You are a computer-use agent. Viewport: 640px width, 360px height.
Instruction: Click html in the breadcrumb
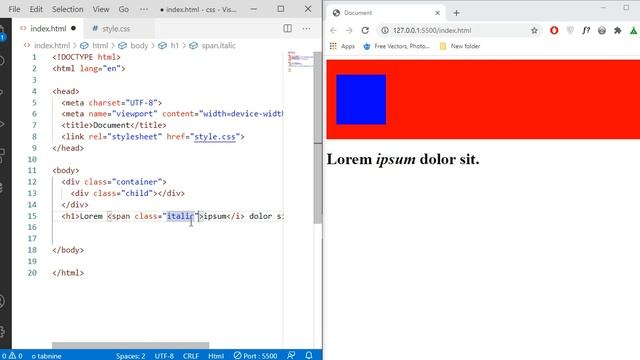click(100, 45)
